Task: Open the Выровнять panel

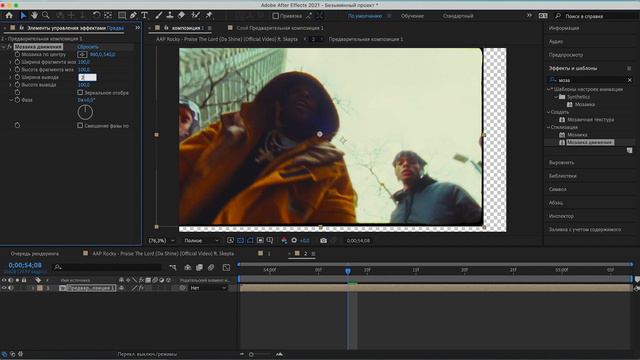Action: [x=561, y=162]
